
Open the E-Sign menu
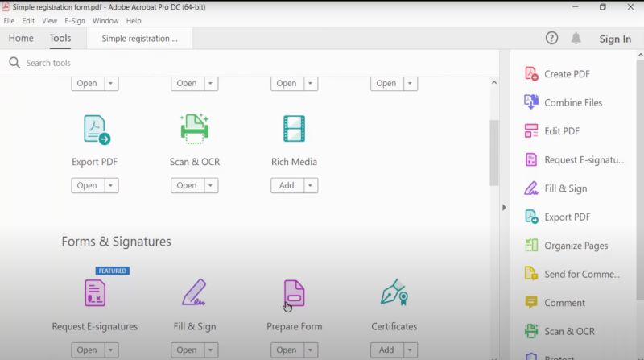[x=75, y=21]
